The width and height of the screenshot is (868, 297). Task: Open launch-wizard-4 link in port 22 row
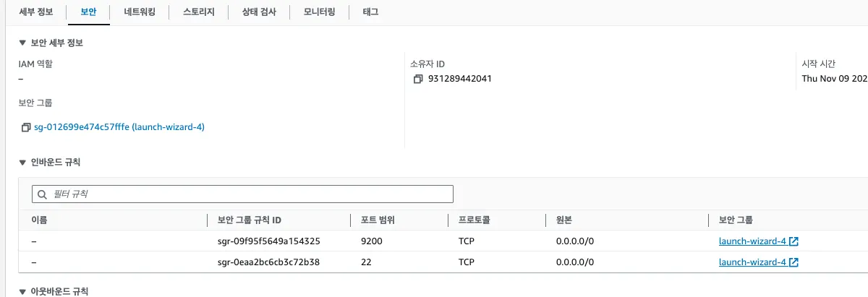coord(752,262)
